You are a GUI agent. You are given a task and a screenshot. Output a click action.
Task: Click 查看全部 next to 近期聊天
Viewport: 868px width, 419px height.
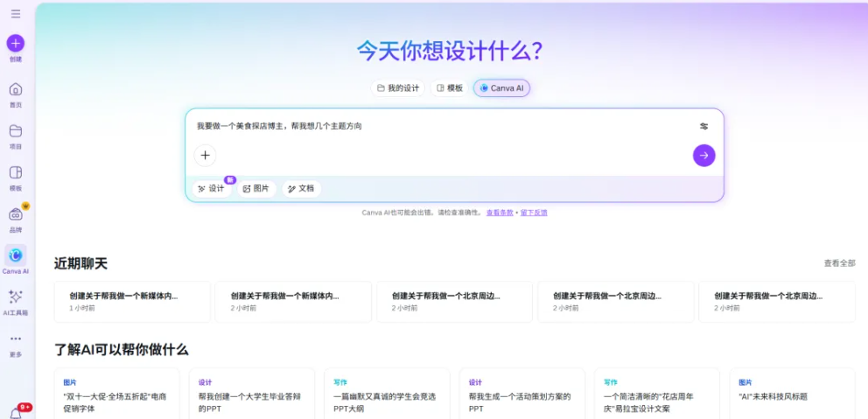coord(839,263)
